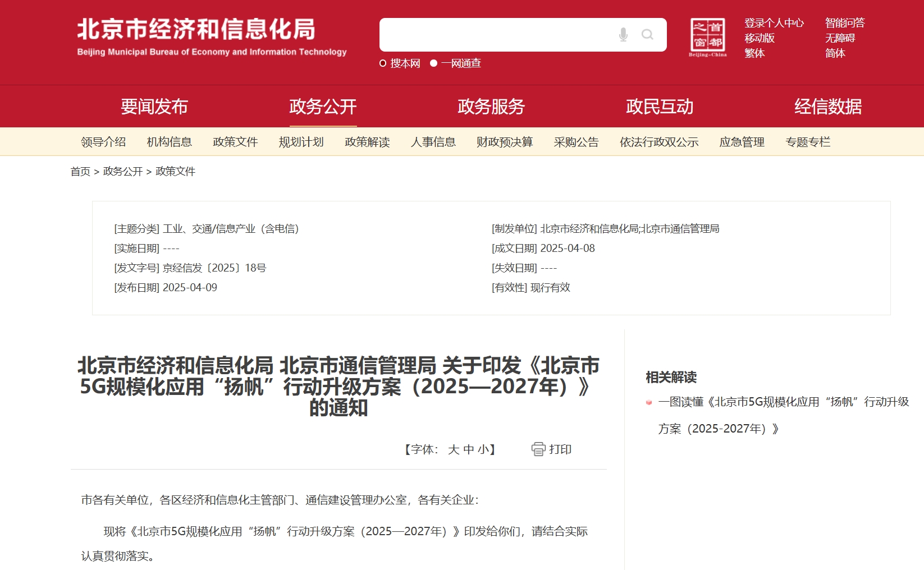924x570 pixels.
Task: Select the 一网通查 radio button
Action: pyautogui.click(x=433, y=63)
